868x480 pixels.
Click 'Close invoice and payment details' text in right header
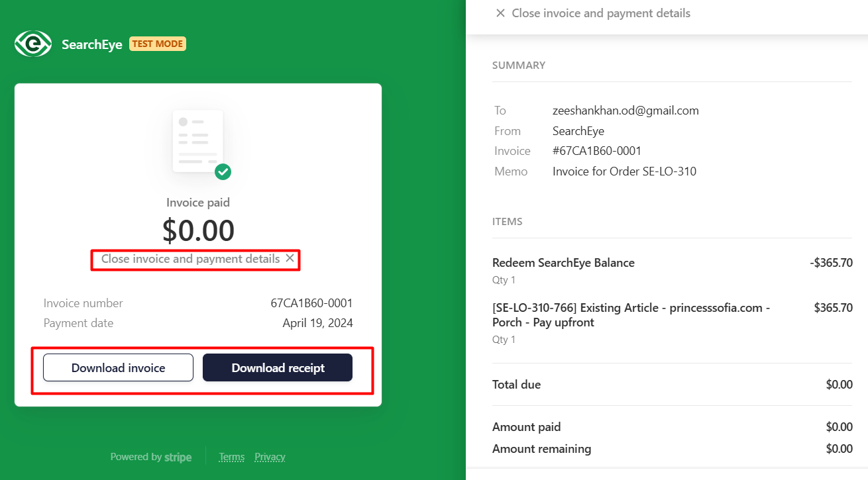pos(601,13)
